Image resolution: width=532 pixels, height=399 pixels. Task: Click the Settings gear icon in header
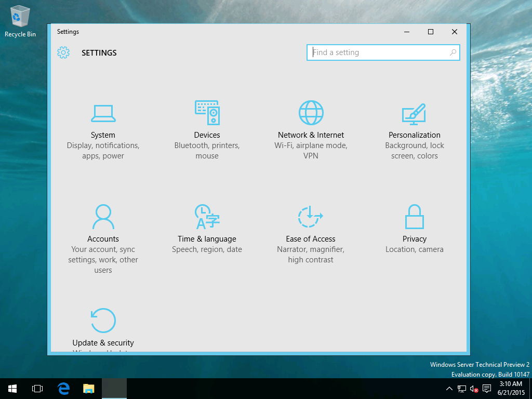tap(63, 52)
